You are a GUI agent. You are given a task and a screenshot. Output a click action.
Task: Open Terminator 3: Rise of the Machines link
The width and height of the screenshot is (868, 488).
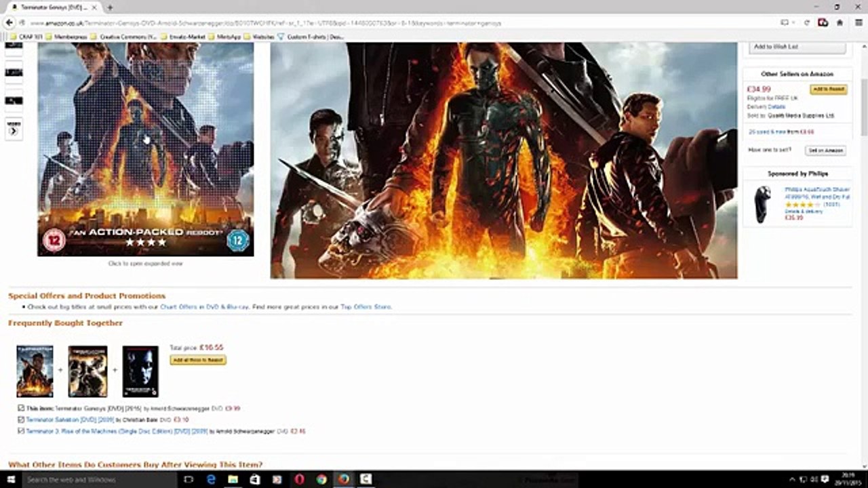[x=117, y=431]
